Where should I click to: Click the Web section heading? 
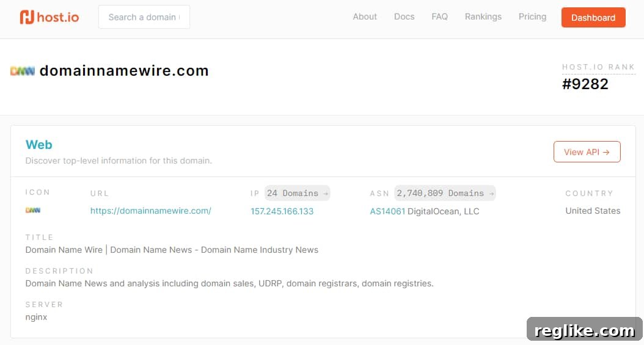(x=38, y=145)
